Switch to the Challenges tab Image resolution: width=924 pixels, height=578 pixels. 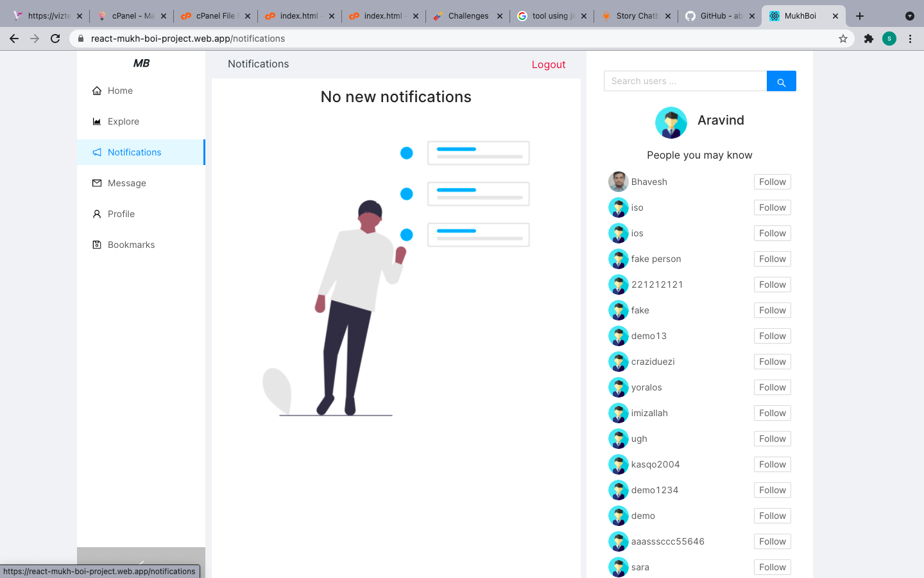[x=468, y=16]
